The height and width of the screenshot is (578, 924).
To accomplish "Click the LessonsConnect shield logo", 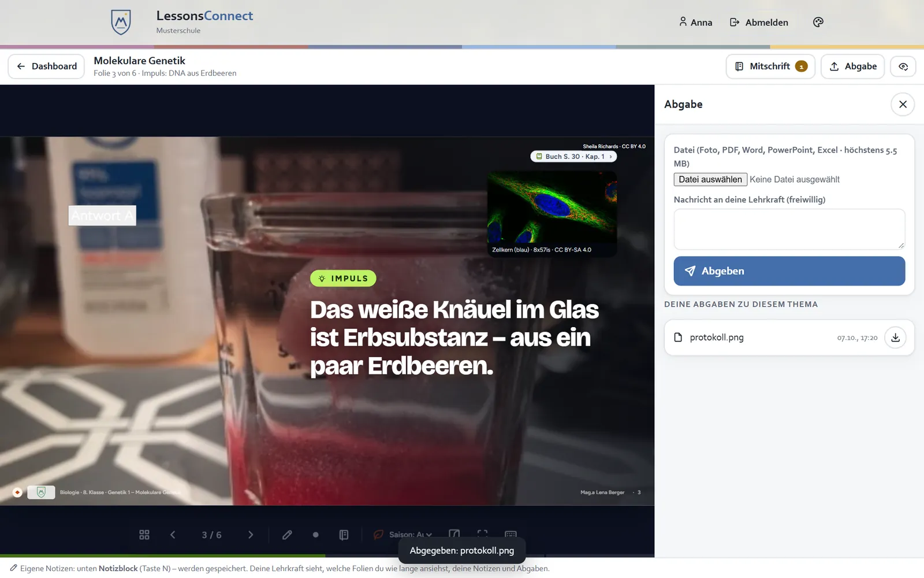I will (x=121, y=22).
